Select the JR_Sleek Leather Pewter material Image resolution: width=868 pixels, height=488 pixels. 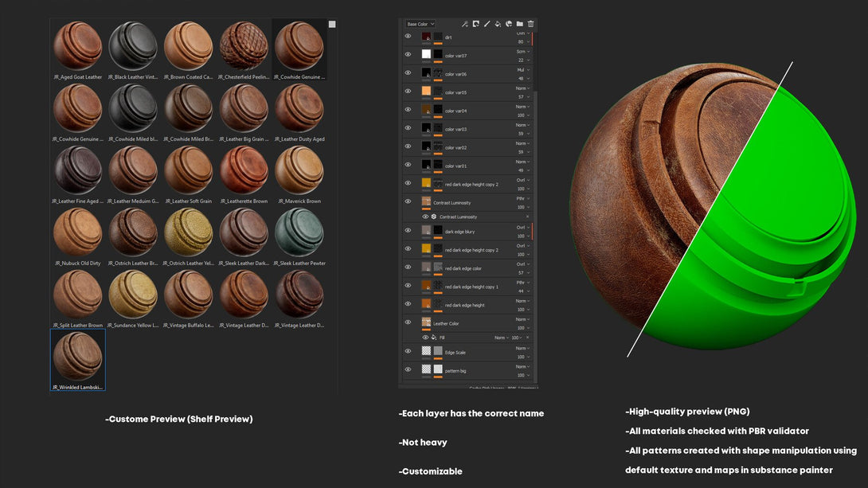pos(299,236)
